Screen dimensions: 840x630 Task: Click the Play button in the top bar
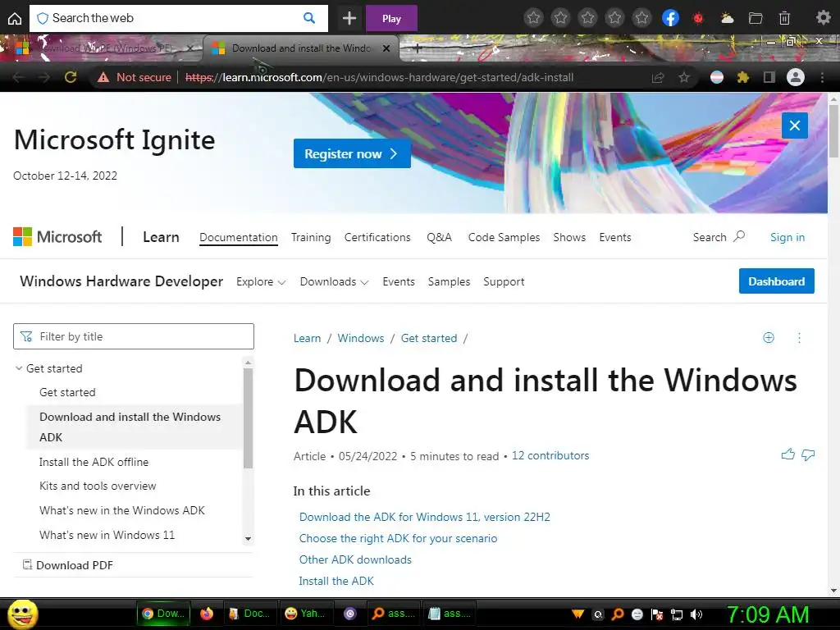(x=391, y=19)
